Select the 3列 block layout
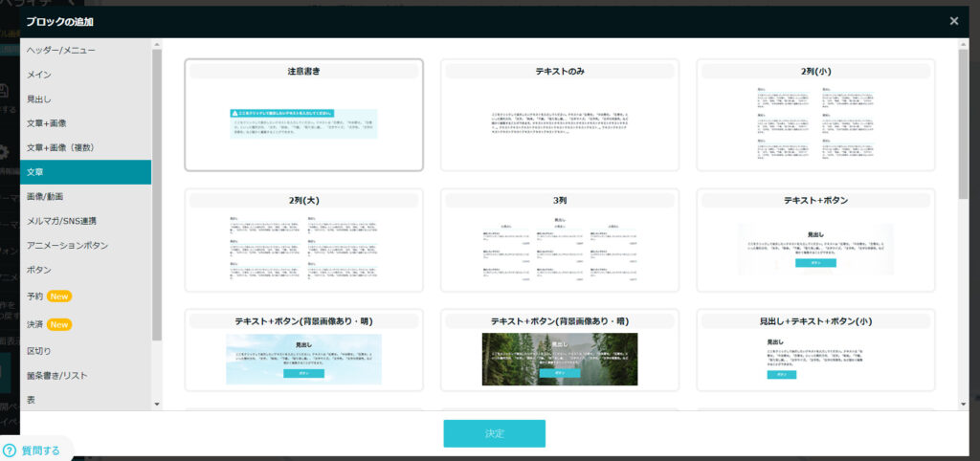980x461 pixels. point(560,240)
